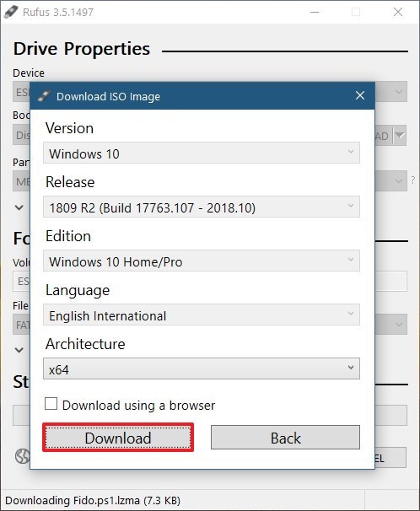Open the SELECT/DOWNLOAD split arrow button
The height and width of the screenshot is (511, 420).
(400, 135)
